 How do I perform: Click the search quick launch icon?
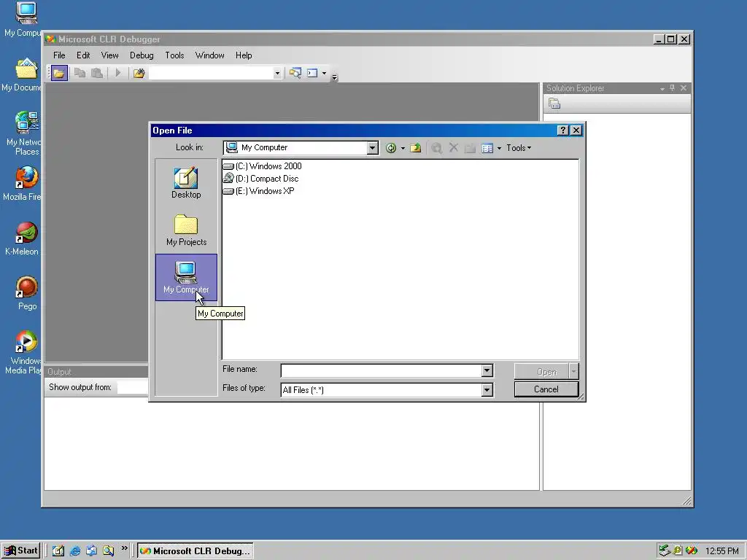pos(108,551)
